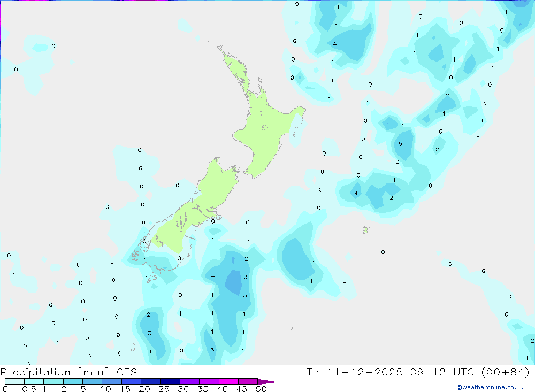Select the 5–10 mm legend color swatch
Image resolution: width=535 pixels, height=392 pixels.
pyautogui.click(x=93, y=381)
